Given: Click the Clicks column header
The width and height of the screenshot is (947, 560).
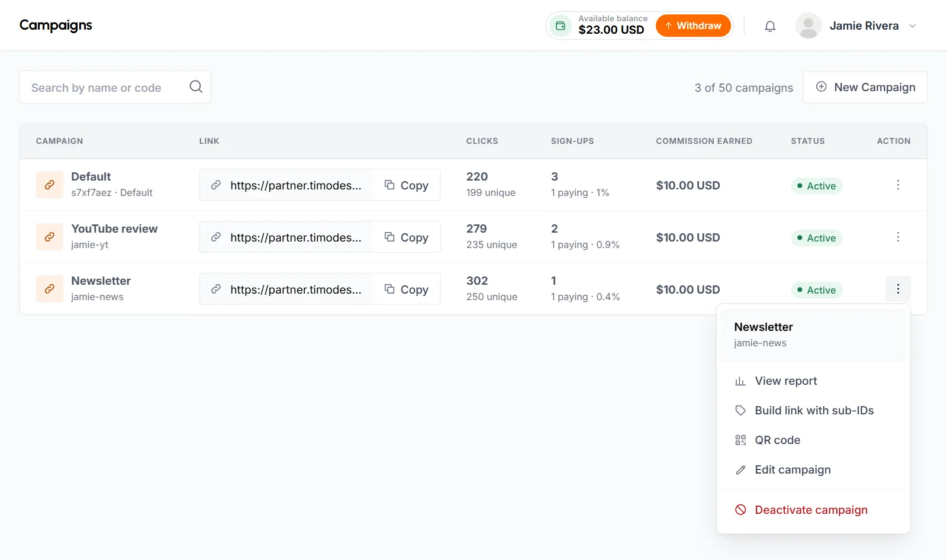Looking at the screenshot, I should 482,141.
